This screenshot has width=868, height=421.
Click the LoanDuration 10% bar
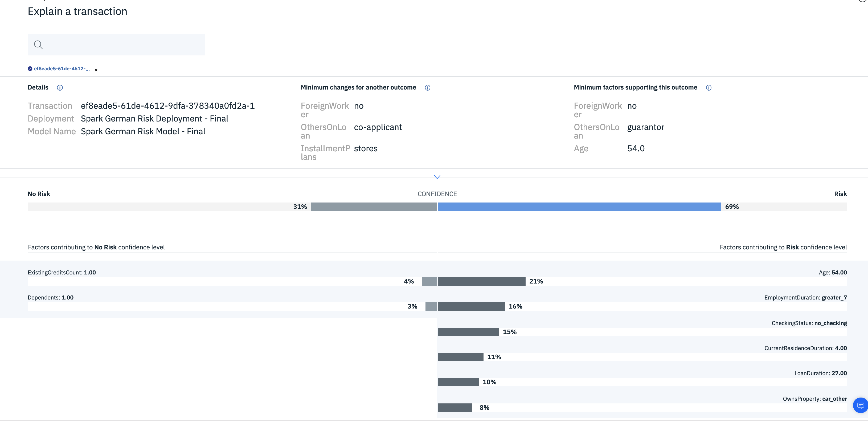(458, 382)
